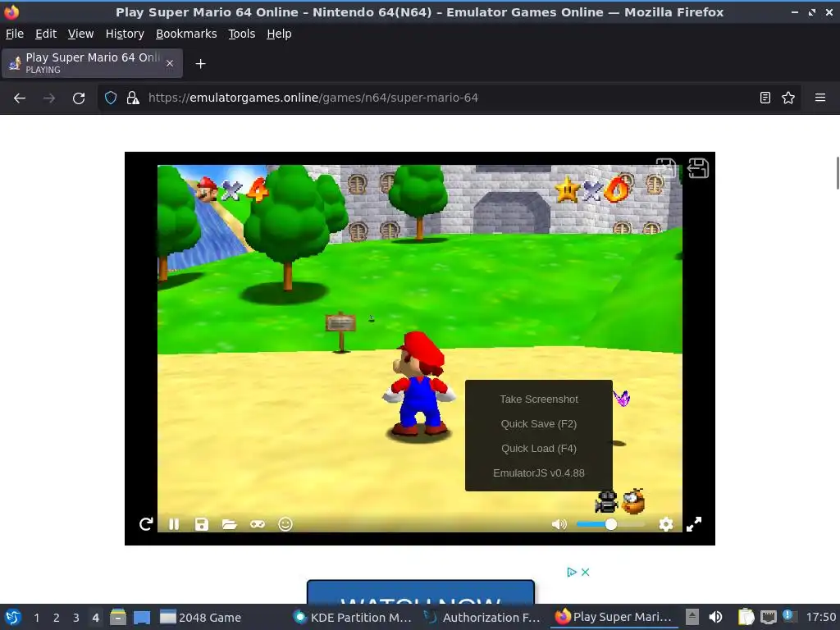Choose Take Screenshot from context menu
This screenshot has height=630, width=840.
point(539,399)
